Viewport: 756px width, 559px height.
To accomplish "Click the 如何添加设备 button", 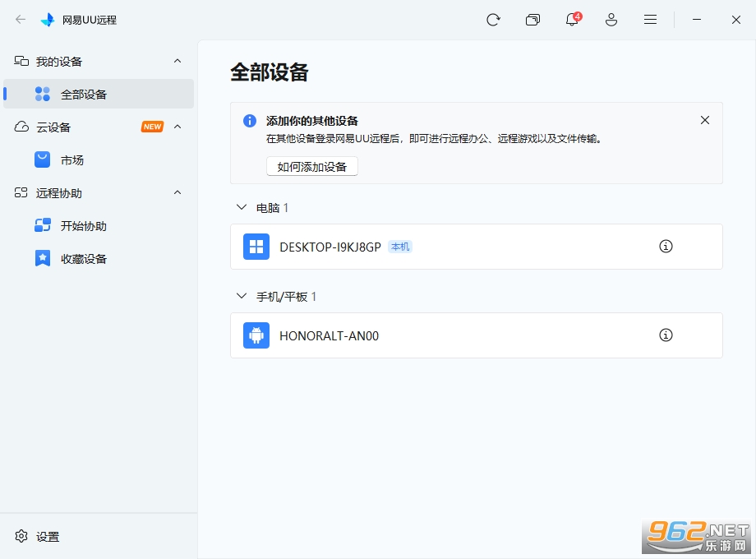I will click(312, 166).
